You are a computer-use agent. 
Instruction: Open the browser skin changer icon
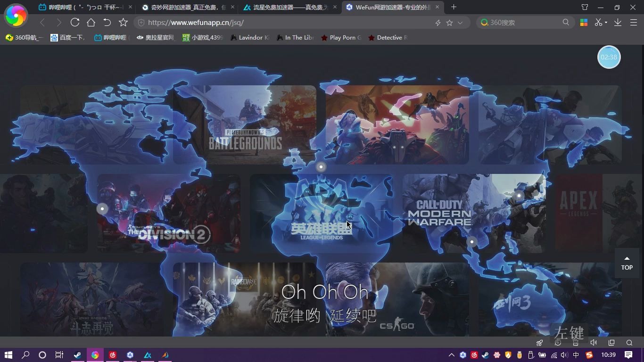click(585, 7)
